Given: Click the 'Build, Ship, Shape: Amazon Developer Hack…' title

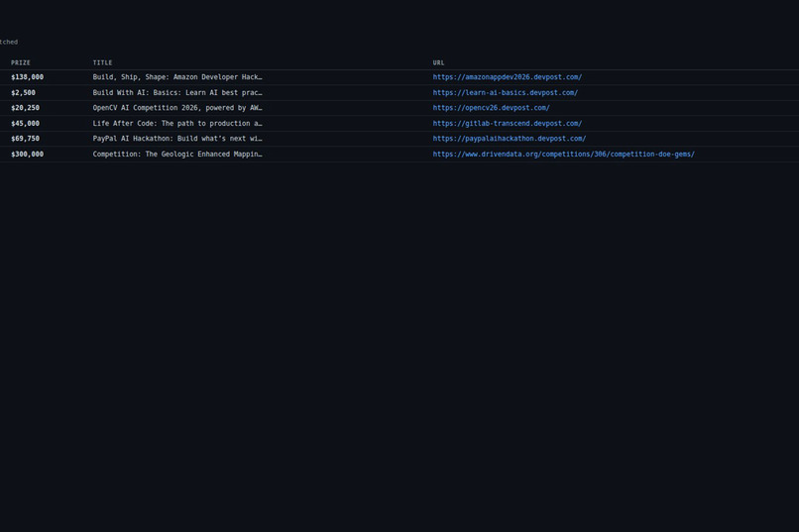Looking at the screenshot, I should click(177, 77).
